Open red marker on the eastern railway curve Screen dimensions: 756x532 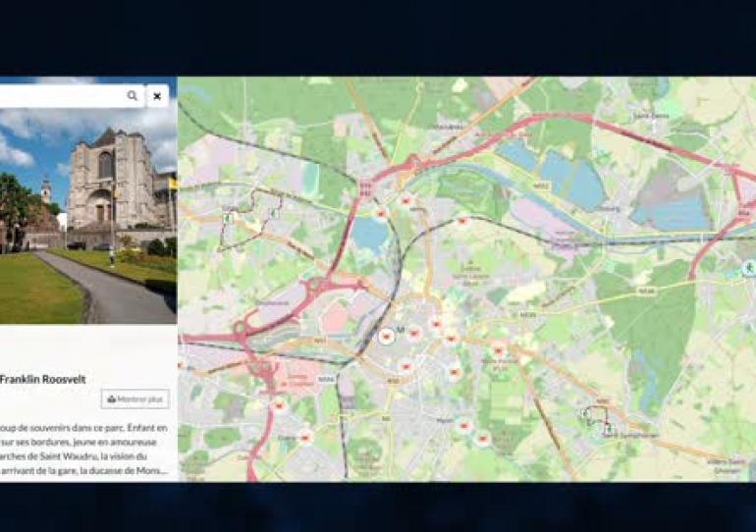(462, 221)
